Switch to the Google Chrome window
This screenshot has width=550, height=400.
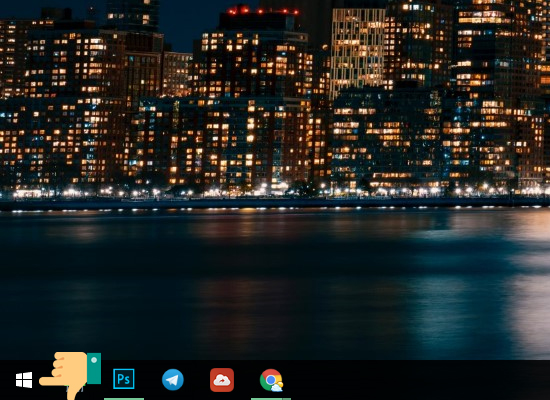[271, 380]
